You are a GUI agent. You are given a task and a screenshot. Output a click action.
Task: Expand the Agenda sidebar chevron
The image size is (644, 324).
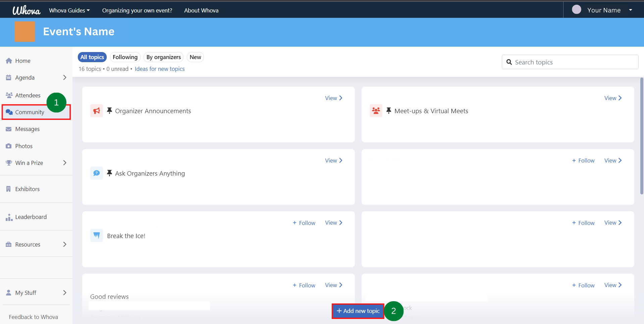click(65, 78)
